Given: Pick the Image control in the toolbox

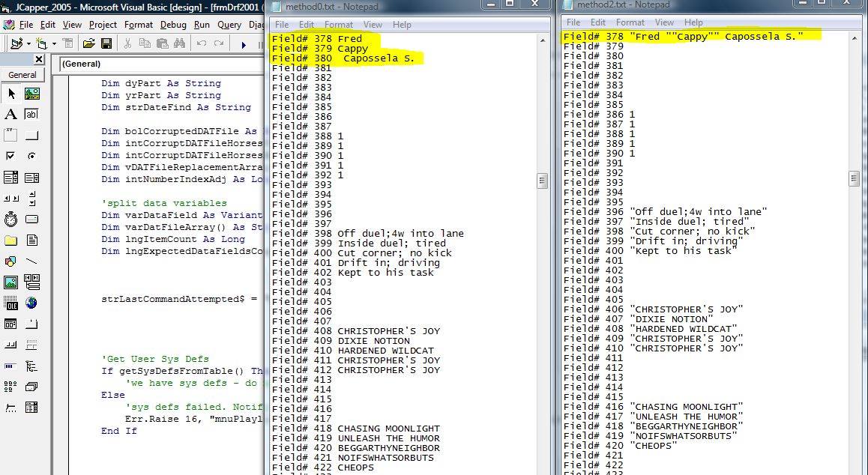Looking at the screenshot, I should [x=10, y=283].
